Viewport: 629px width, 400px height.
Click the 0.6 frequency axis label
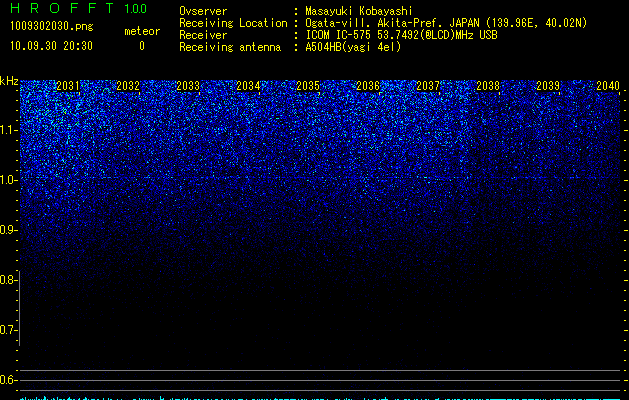[x=8, y=380]
